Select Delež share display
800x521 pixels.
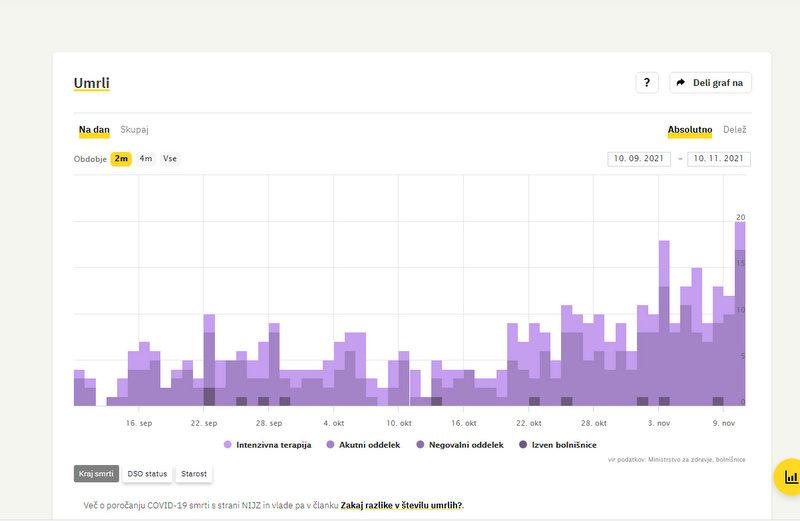[735, 130]
